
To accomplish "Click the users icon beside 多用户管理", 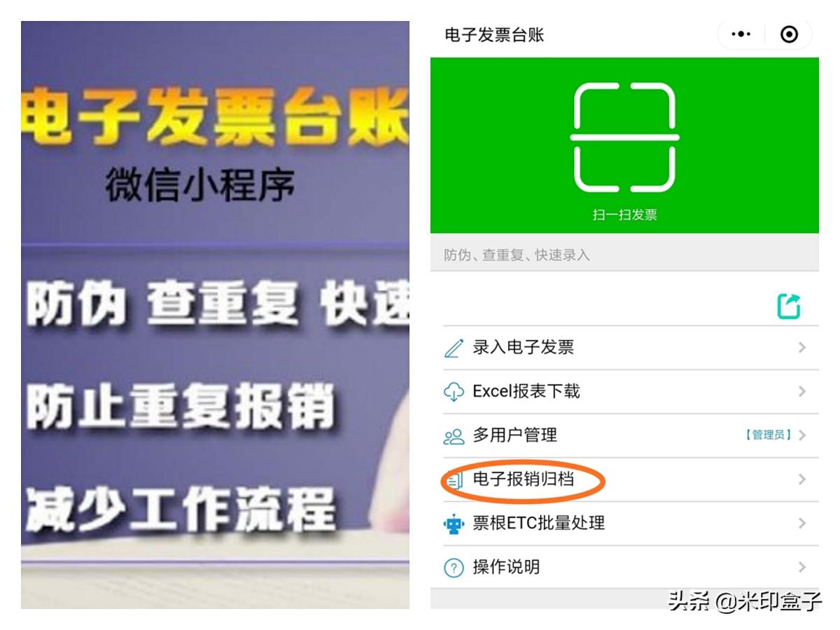I will click(454, 435).
